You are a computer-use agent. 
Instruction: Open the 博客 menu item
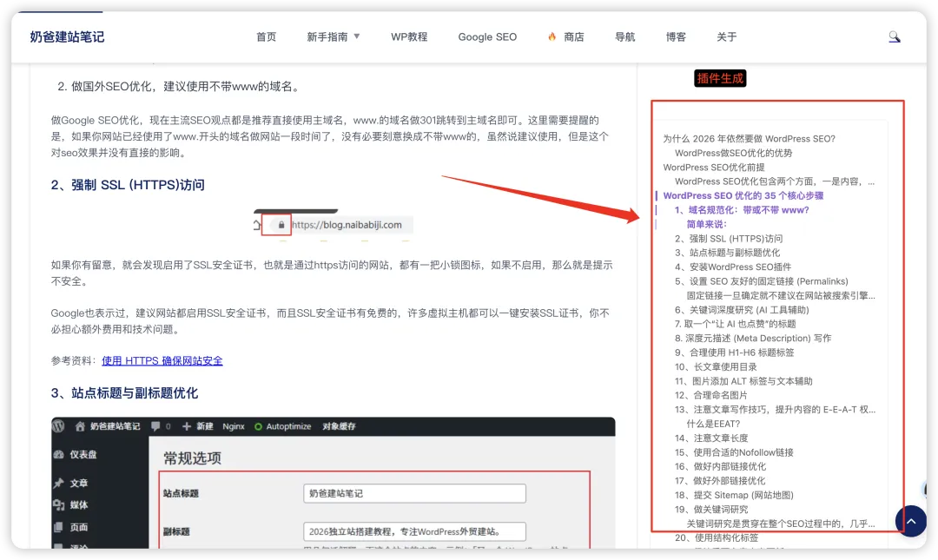tap(676, 37)
